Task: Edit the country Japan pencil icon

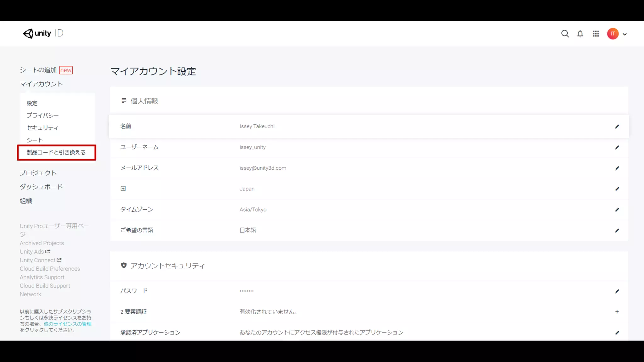Action: click(x=617, y=189)
